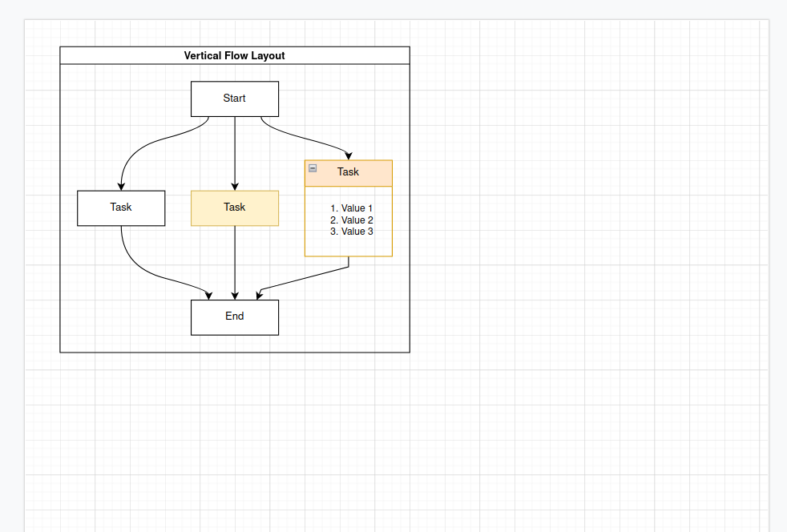Click the "Vertical Flow Layout" title bar
787x532 pixels.
pos(234,55)
